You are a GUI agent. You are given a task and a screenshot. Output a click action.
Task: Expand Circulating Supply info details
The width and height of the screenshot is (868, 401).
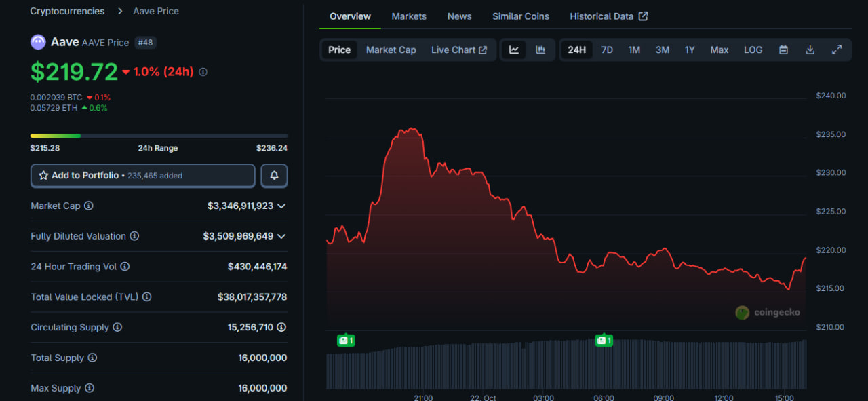(x=281, y=327)
